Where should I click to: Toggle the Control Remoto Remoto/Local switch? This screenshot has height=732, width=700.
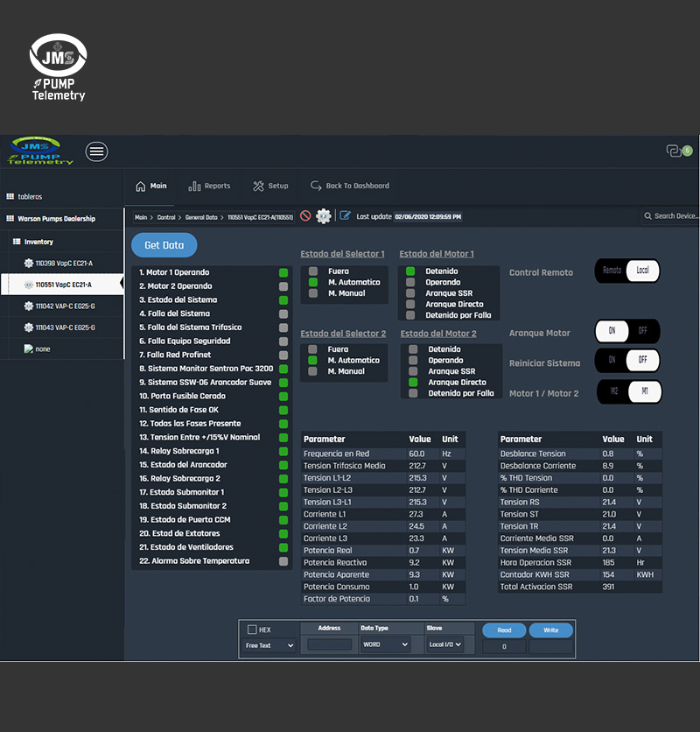(x=627, y=271)
